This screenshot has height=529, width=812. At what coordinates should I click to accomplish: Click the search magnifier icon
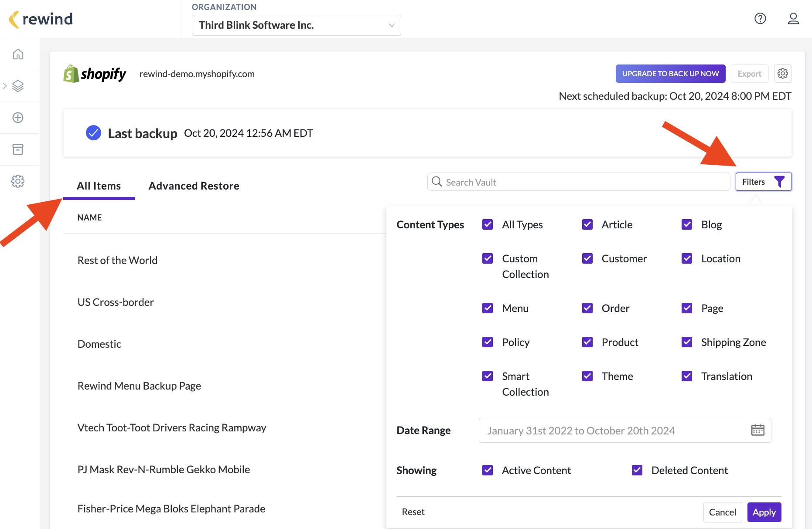[x=437, y=181]
